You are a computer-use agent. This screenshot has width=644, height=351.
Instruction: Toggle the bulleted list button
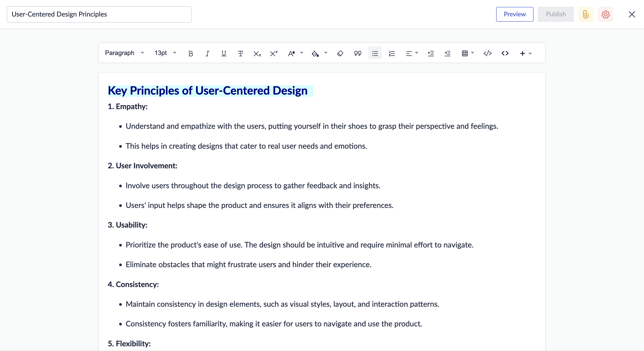tap(375, 53)
